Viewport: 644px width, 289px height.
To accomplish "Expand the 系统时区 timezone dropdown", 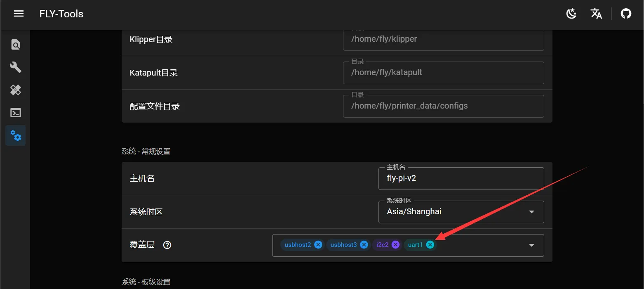I will click(531, 212).
